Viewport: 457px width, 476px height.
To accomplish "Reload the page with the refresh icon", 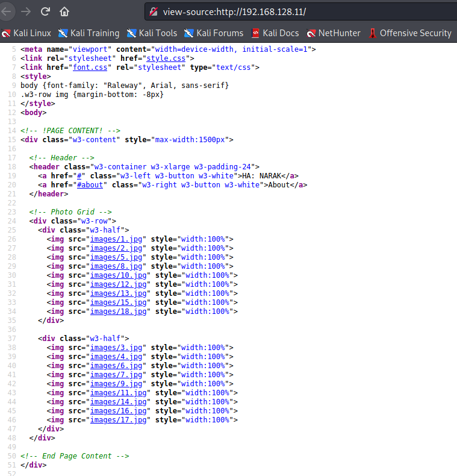I will (46, 12).
